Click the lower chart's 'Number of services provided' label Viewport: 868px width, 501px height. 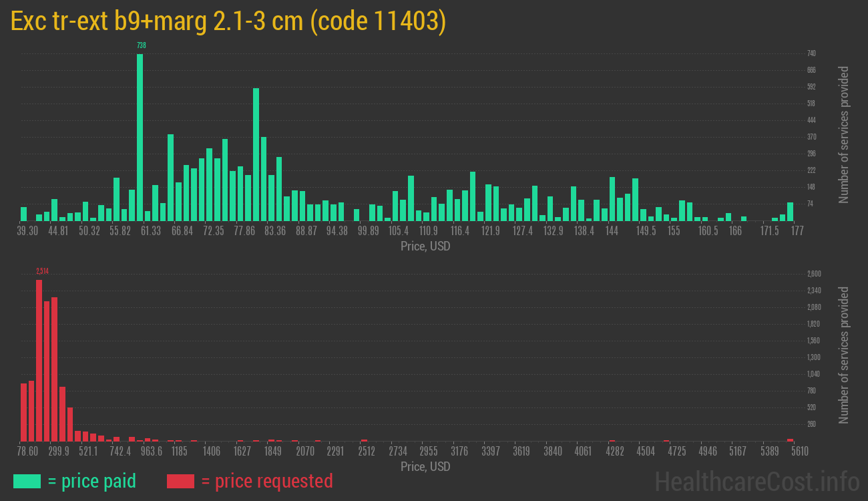click(844, 355)
